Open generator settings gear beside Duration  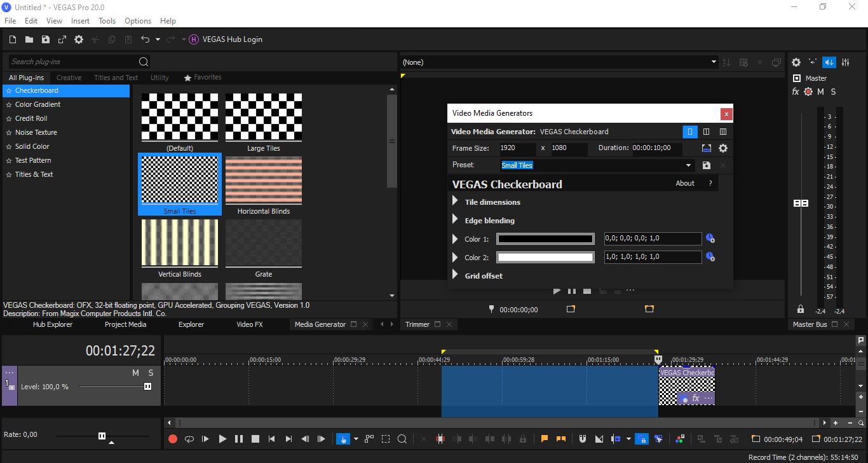pos(723,148)
